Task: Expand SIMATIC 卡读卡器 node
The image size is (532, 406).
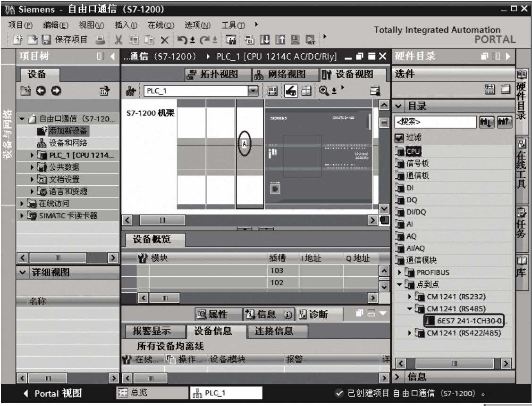Action: pos(22,215)
